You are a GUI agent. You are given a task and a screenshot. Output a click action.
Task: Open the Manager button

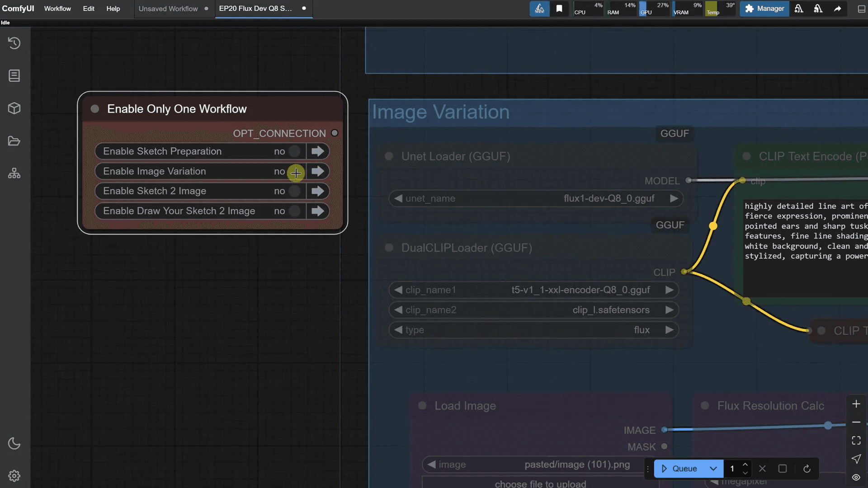(764, 9)
